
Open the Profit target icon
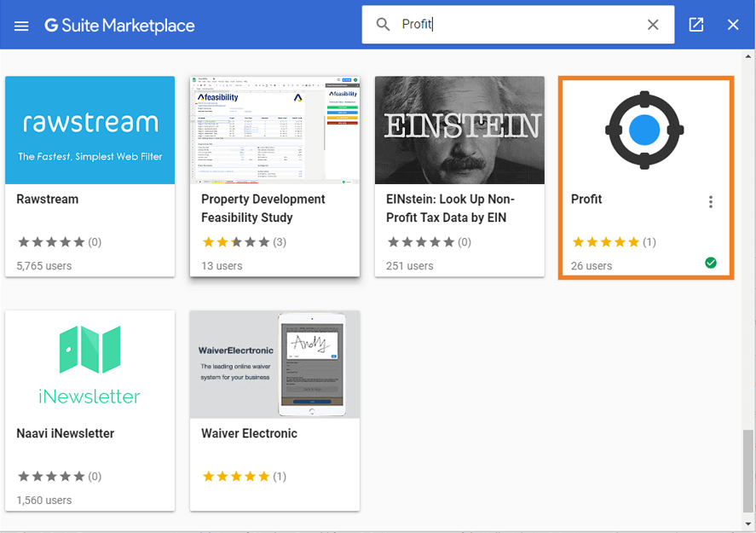[644, 130]
